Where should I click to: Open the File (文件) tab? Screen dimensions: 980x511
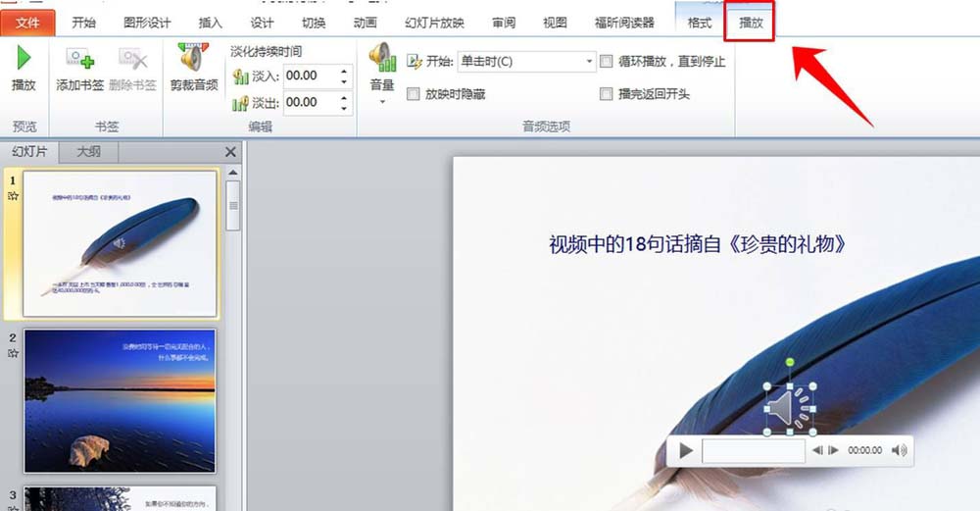click(27, 23)
